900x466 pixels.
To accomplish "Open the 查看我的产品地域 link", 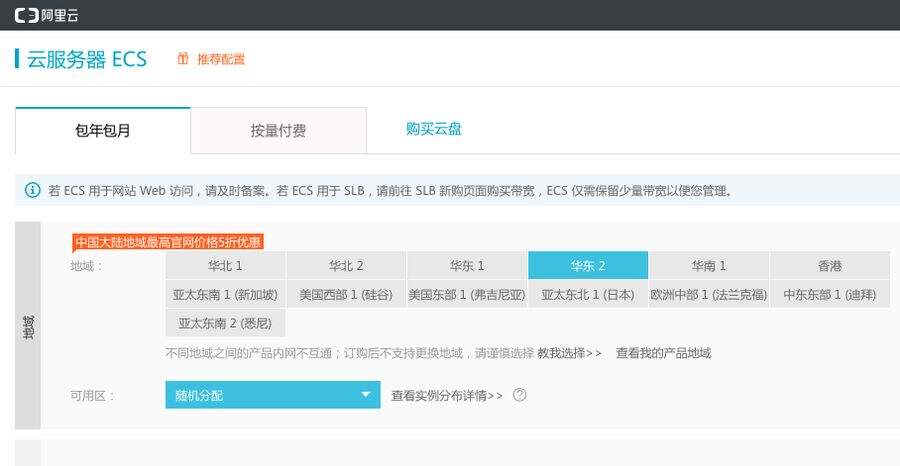I will [x=664, y=353].
